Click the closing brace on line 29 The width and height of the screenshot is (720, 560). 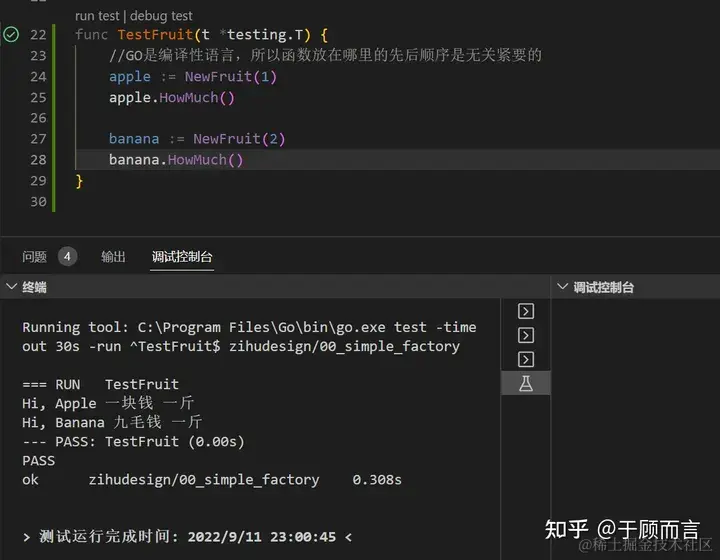coord(79,181)
